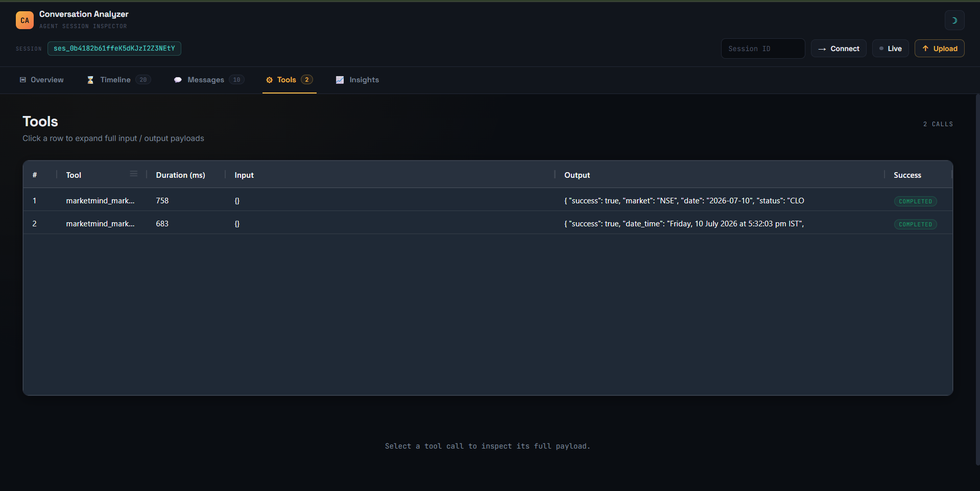The width and height of the screenshot is (980, 491).
Task: Go to the Insights tab
Action: pos(357,80)
